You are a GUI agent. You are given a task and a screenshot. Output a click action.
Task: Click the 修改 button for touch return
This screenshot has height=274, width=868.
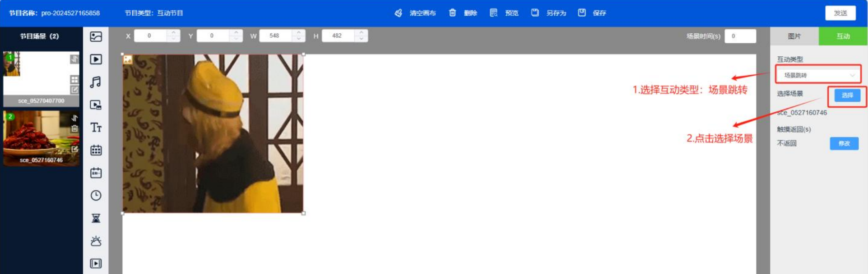[844, 143]
